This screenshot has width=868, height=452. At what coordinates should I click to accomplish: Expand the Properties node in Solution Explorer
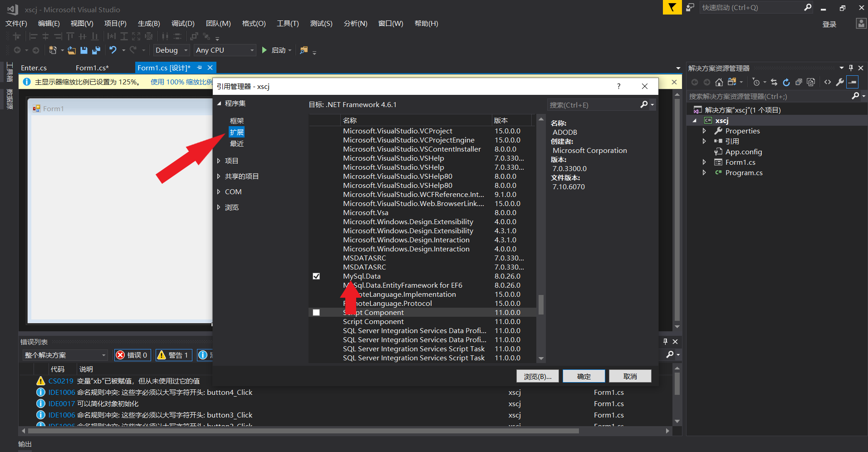tap(704, 131)
